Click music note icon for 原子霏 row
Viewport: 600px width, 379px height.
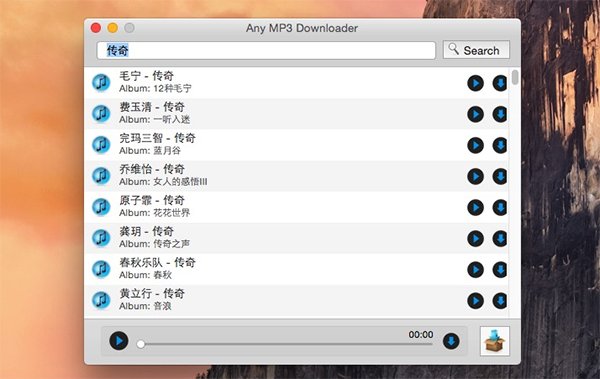tap(101, 207)
